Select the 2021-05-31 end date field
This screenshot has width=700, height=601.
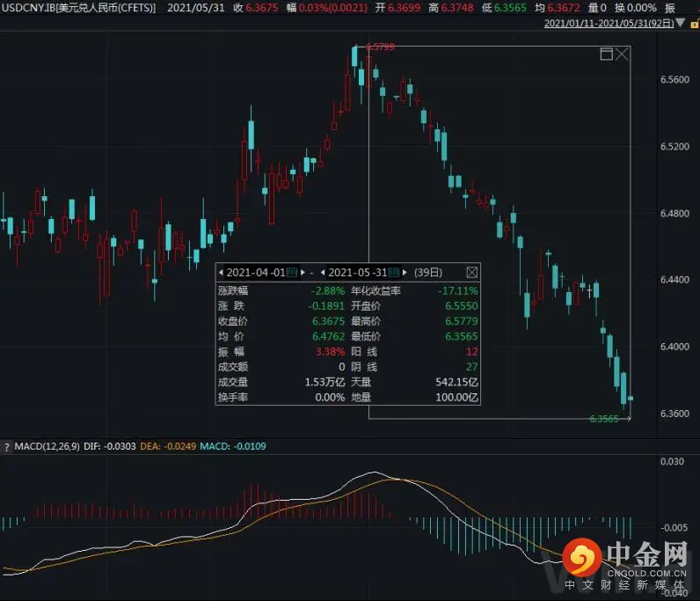tap(358, 272)
